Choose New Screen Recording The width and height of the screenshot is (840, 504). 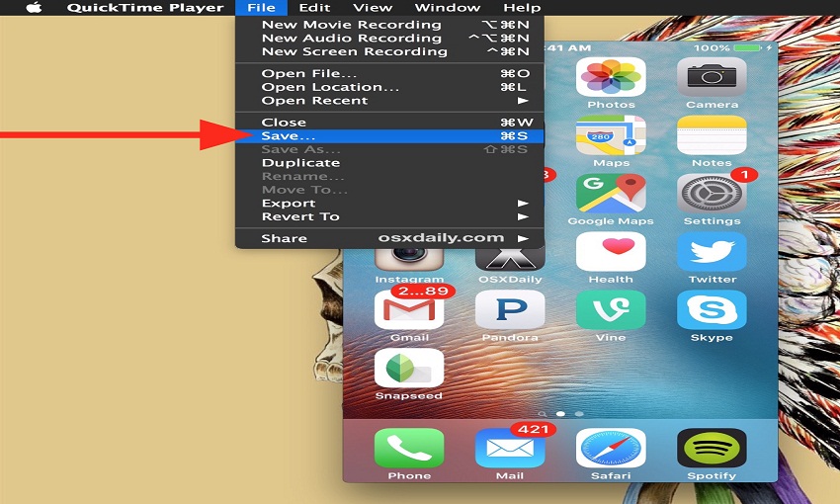pos(389,51)
